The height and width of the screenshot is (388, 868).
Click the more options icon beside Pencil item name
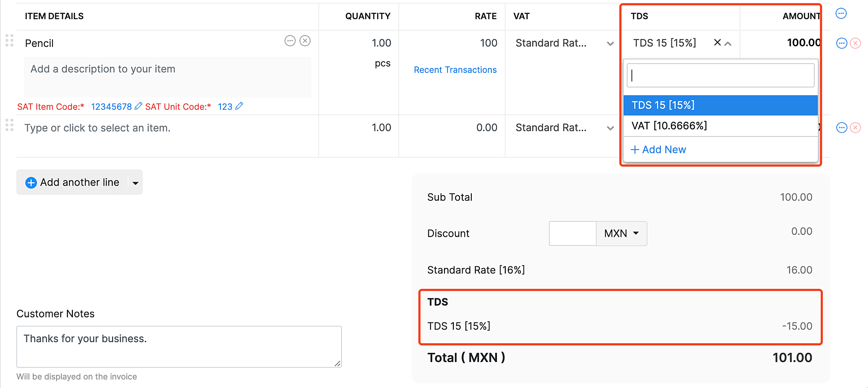(x=290, y=41)
